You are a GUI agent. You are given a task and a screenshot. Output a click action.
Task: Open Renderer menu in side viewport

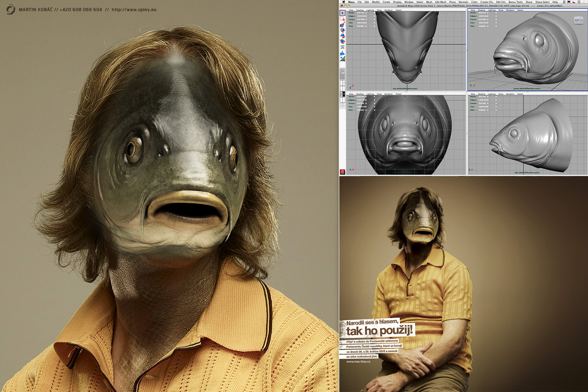(510, 94)
